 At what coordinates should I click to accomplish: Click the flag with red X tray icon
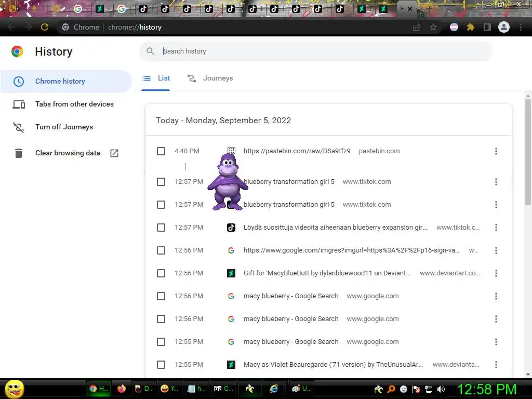416,389
